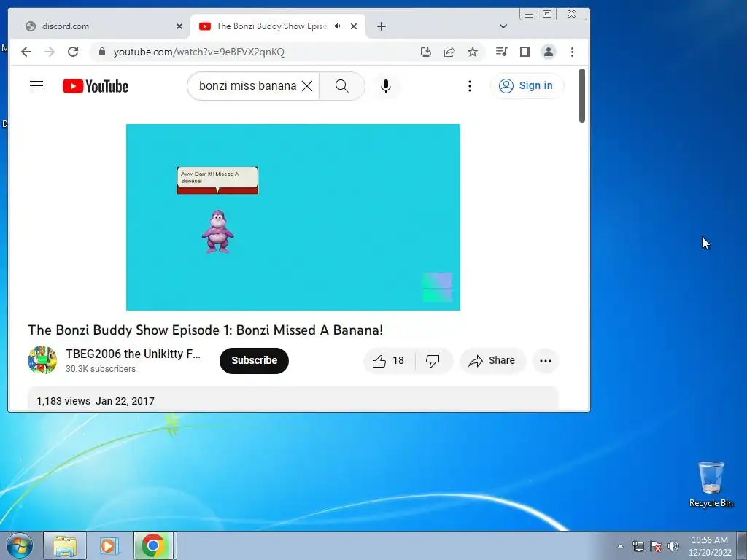
Task: Search with your voice microphone
Action: click(x=386, y=86)
